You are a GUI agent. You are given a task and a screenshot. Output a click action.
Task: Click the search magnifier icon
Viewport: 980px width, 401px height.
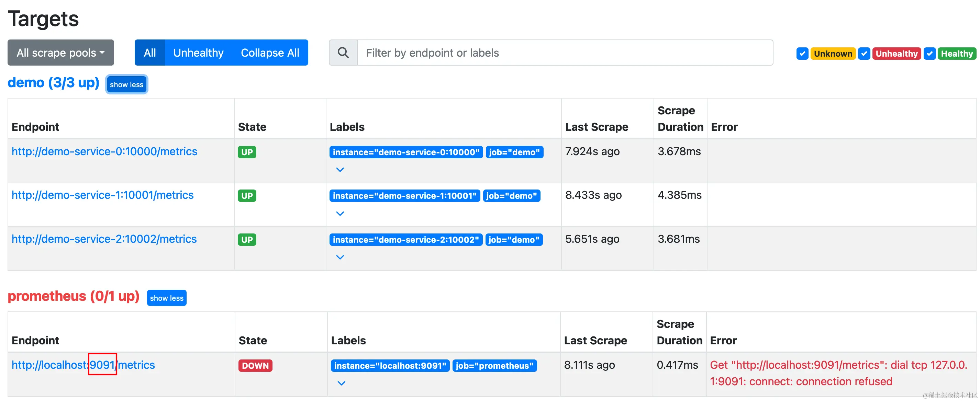click(x=343, y=53)
